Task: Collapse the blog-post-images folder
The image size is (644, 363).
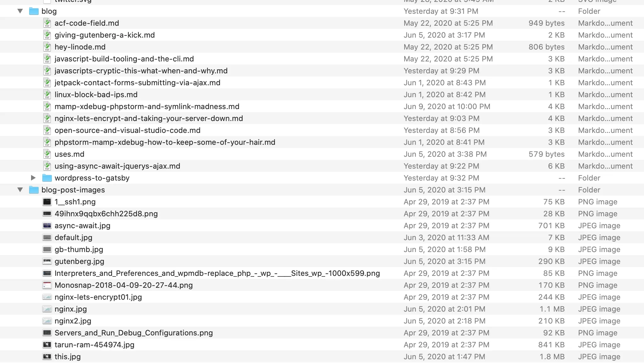Action: pos(20,190)
